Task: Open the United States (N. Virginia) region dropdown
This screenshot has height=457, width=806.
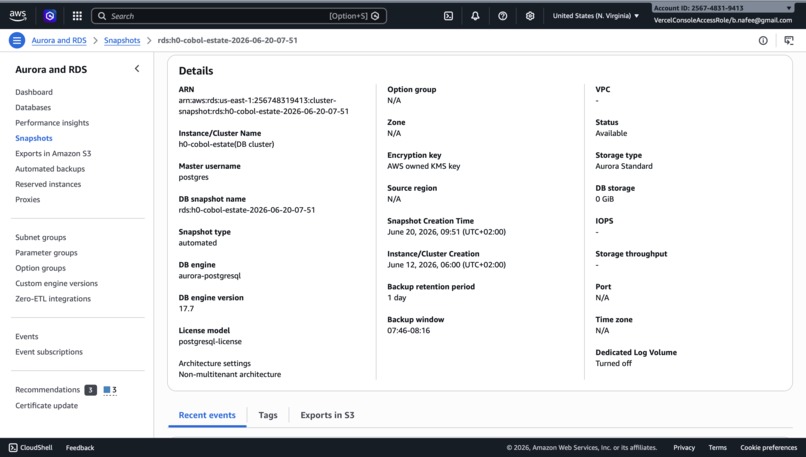Action: 596,16
